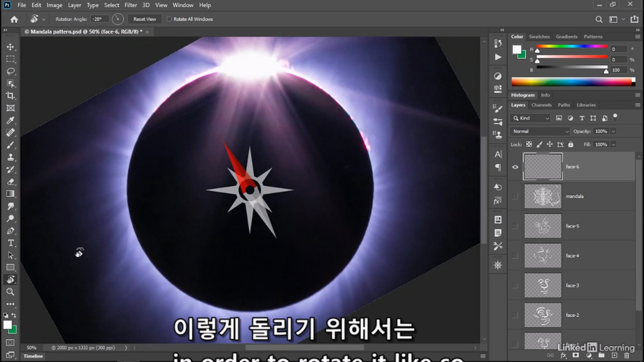Image resolution: width=644 pixels, height=362 pixels.
Task: Select the Crop tool
Action: (11, 96)
